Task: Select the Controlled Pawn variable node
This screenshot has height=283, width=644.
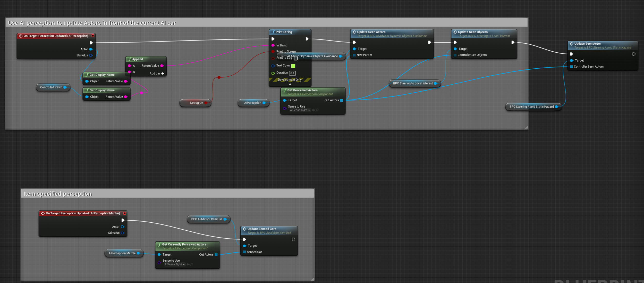Action: point(51,87)
